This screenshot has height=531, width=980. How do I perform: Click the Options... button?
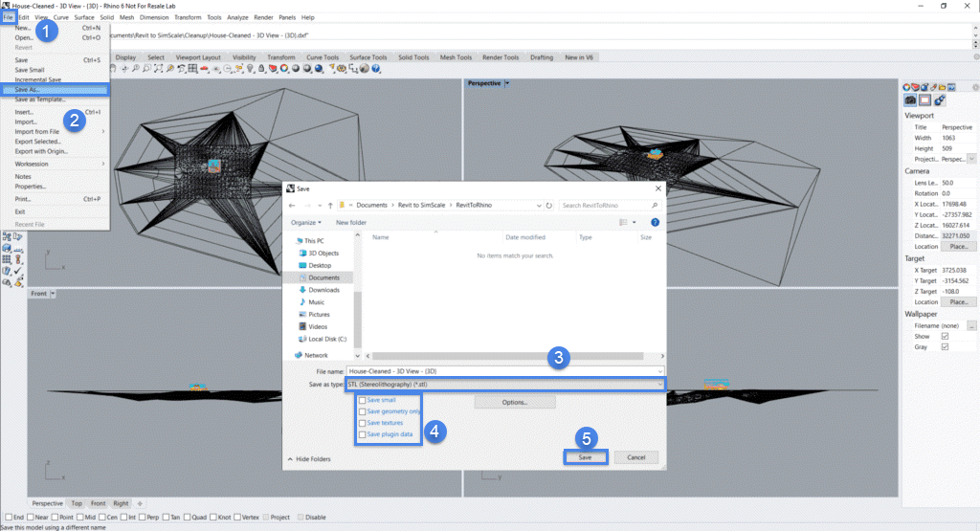tap(515, 402)
